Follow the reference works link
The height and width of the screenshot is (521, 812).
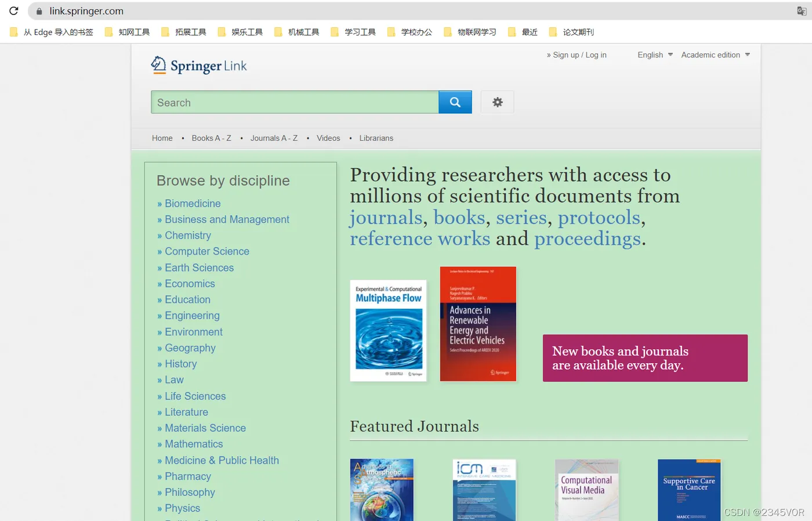click(420, 238)
